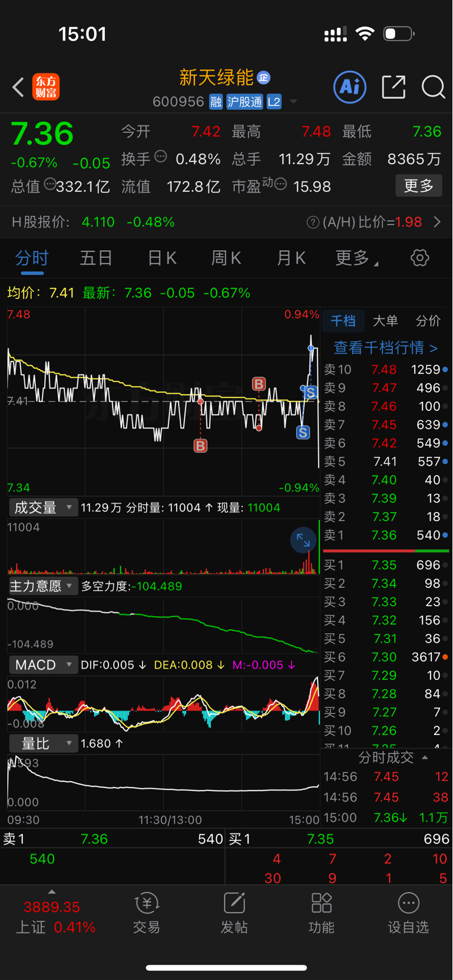Expand the H股报价 row chevron
Image resolution: width=453 pixels, height=980 pixels.
[437, 222]
